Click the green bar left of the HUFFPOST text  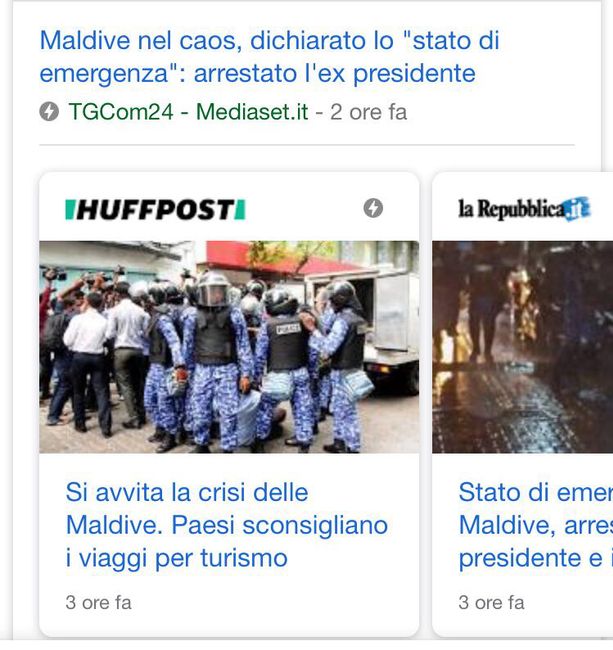pos(70,209)
